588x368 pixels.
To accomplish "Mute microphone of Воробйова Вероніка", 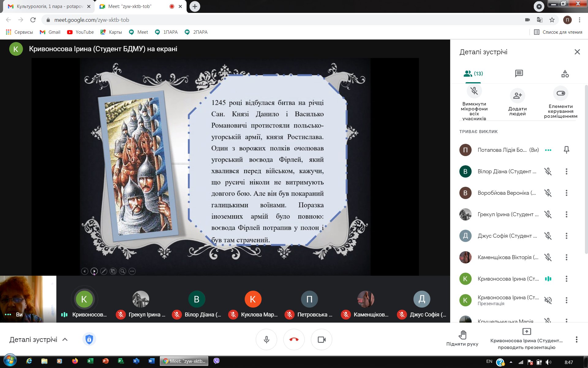I will (x=548, y=193).
